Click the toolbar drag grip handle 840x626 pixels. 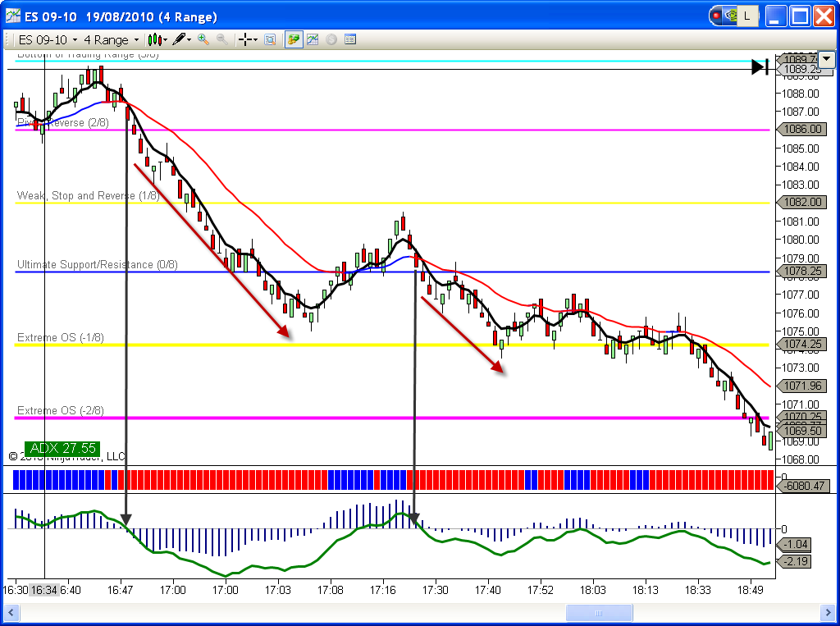pyautogui.click(x=7, y=40)
